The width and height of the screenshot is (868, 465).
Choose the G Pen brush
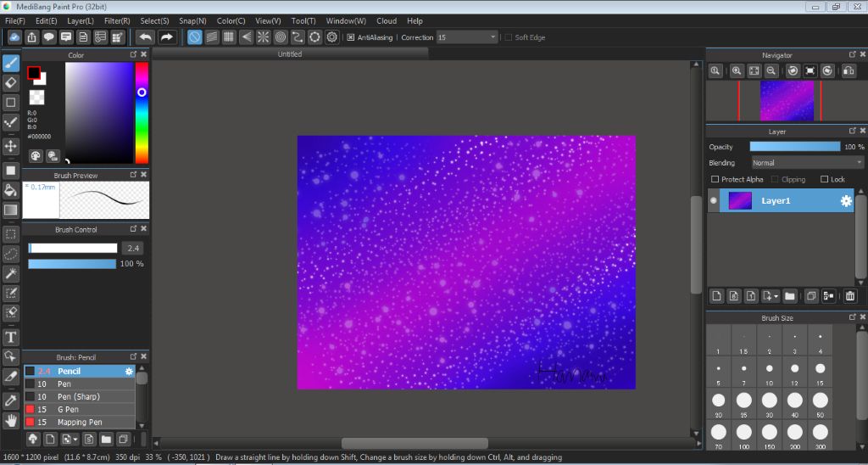click(x=79, y=409)
